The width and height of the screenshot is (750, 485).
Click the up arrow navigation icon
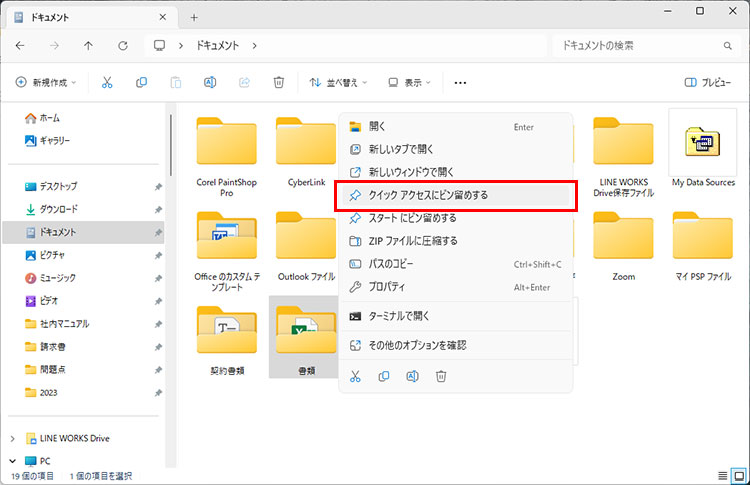point(89,46)
